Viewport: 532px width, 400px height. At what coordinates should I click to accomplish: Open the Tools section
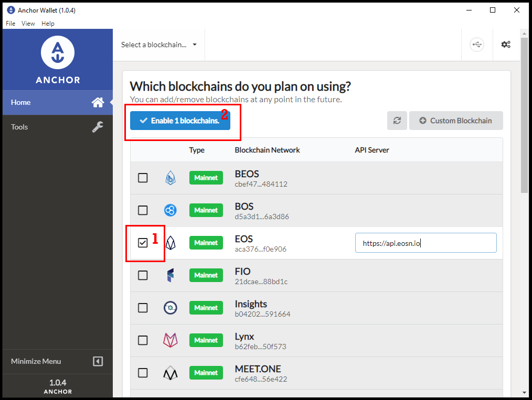point(58,127)
